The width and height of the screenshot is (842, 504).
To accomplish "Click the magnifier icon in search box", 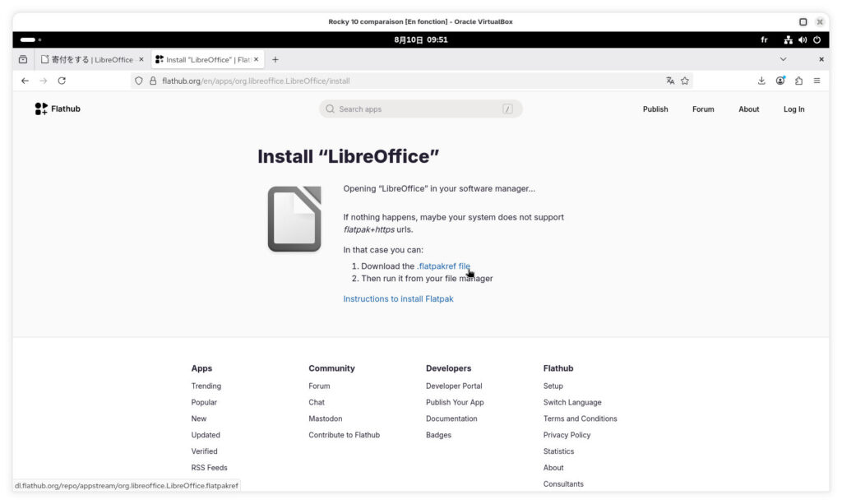I will [x=331, y=109].
